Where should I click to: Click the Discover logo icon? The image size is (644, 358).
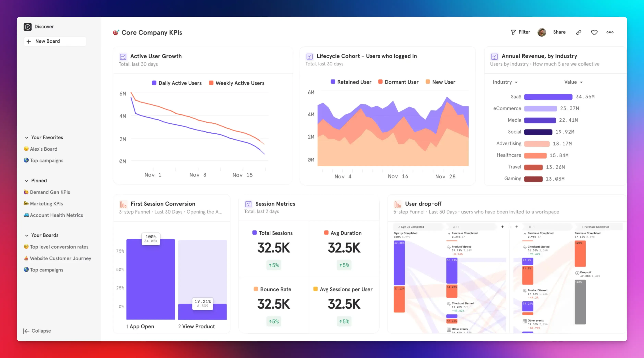(28, 27)
